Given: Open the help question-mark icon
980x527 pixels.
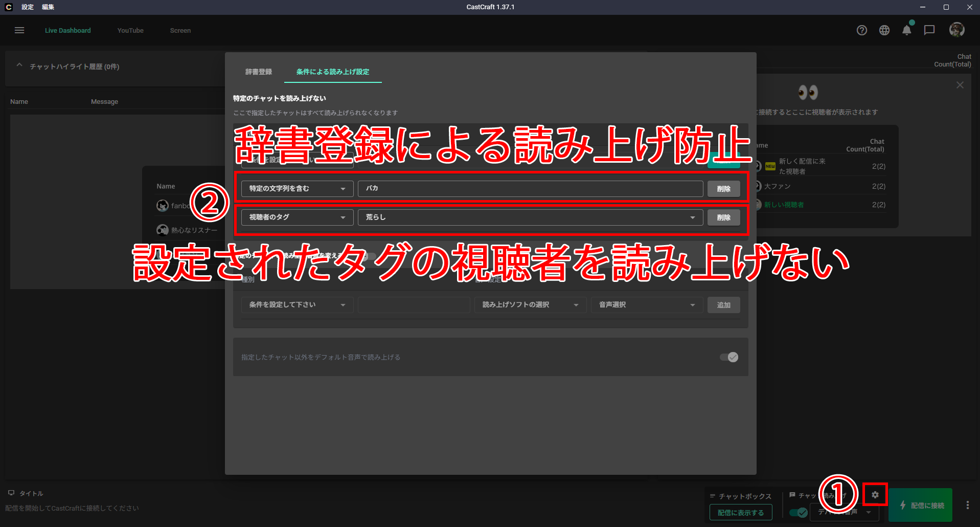Looking at the screenshot, I should (x=862, y=30).
